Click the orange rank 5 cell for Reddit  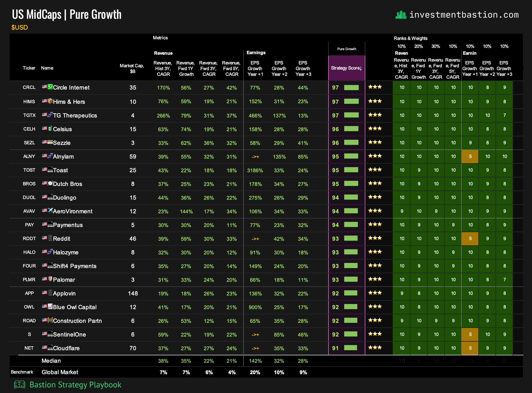[470, 238]
